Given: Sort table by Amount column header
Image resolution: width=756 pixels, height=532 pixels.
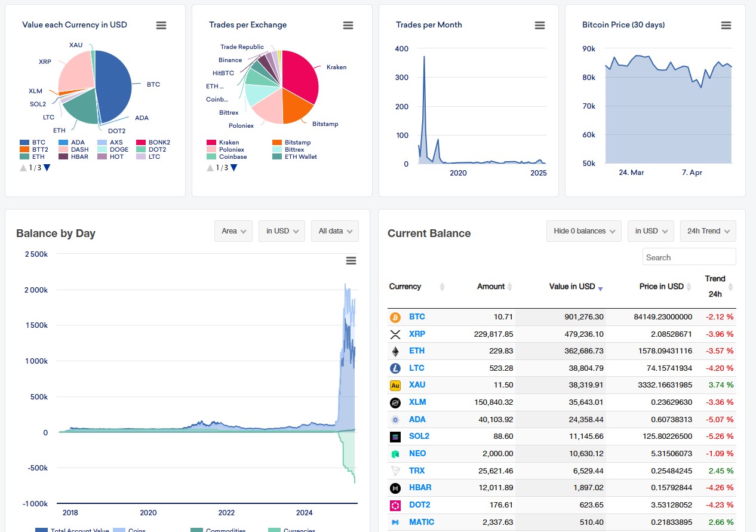Looking at the screenshot, I should 491,287.
